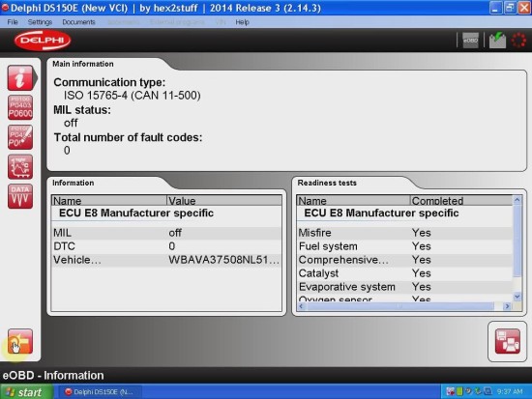
Task: Open the information sidebar icon
Action: [20, 78]
